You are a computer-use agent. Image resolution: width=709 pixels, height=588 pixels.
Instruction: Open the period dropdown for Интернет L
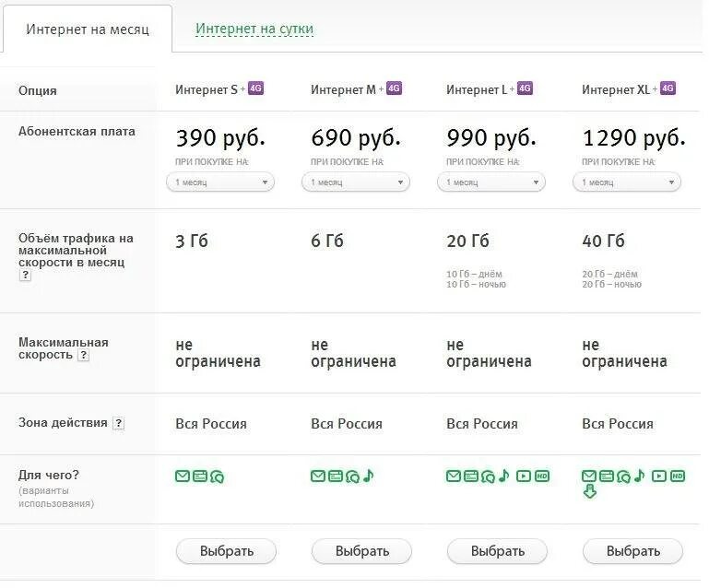(x=491, y=182)
